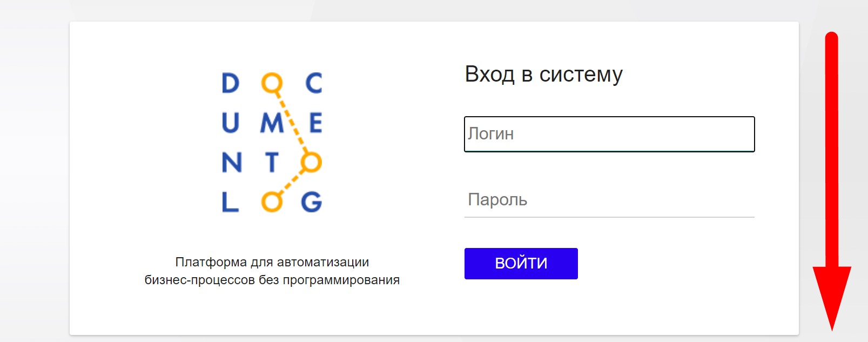Click the "Вход в систему" heading
Screen dimensions: 868x342
543,74
